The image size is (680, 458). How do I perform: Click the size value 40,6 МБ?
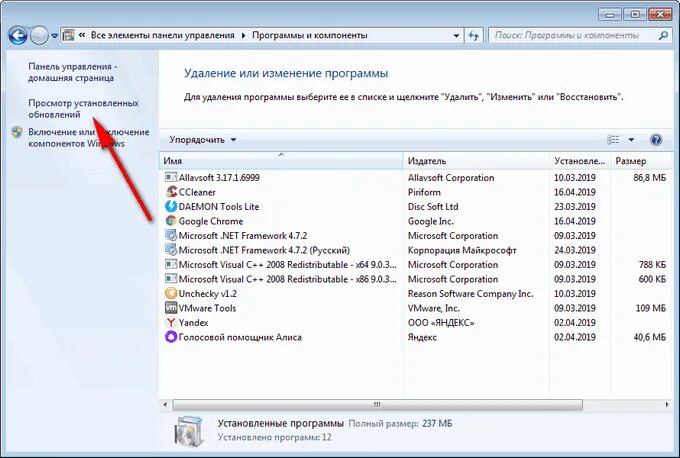(x=649, y=337)
